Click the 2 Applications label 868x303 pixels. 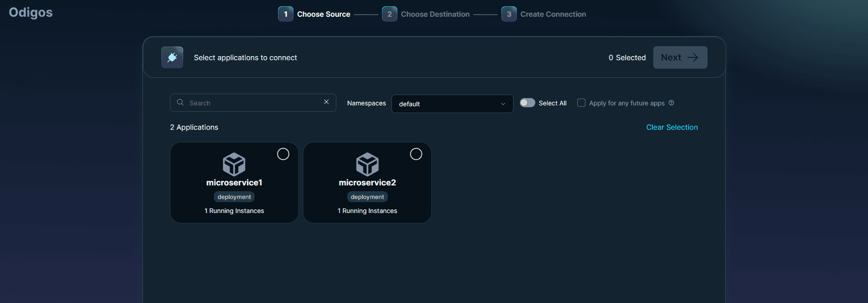pos(194,127)
